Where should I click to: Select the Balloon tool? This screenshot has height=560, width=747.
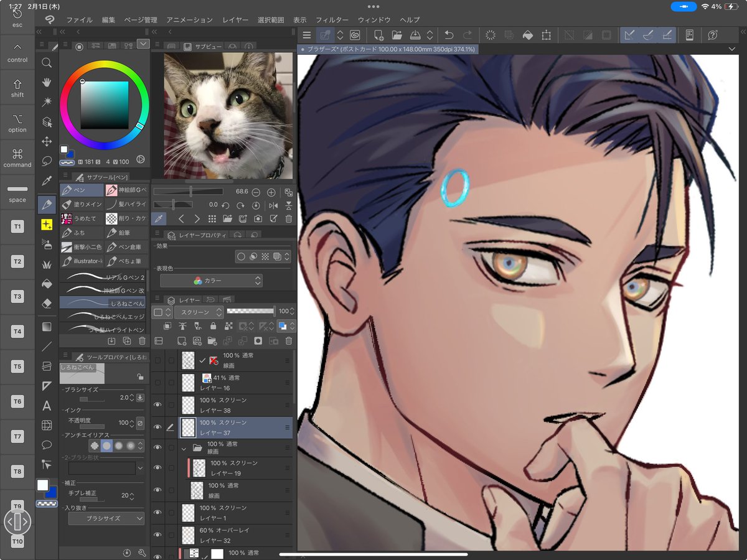coord(47,444)
